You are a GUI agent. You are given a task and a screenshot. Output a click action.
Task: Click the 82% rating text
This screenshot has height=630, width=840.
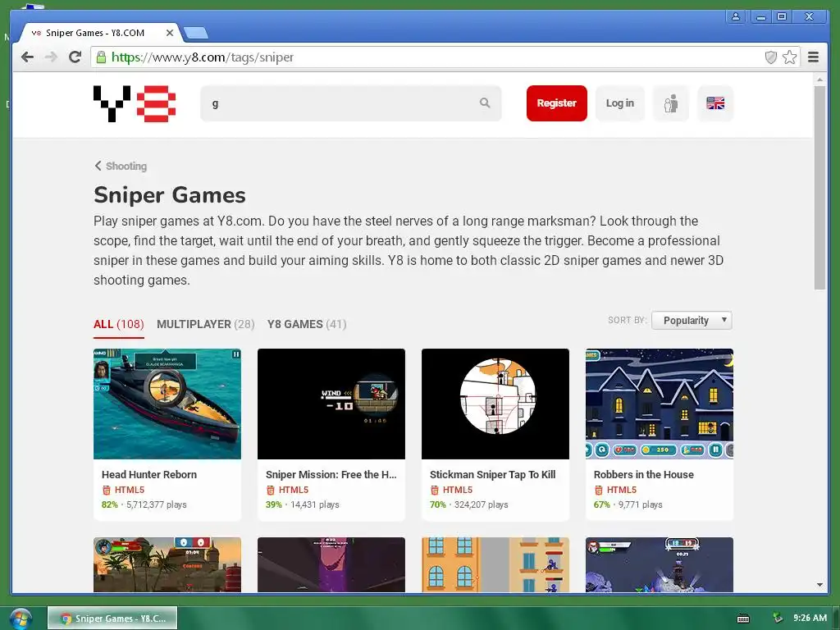[x=109, y=504]
